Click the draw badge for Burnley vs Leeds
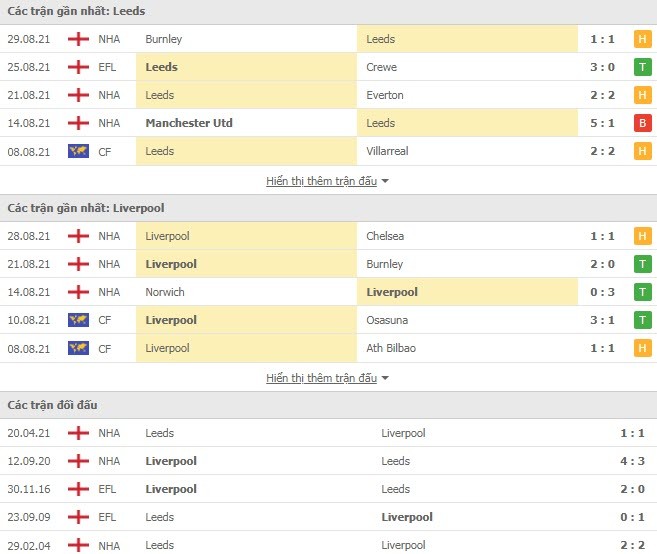 (x=642, y=39)
